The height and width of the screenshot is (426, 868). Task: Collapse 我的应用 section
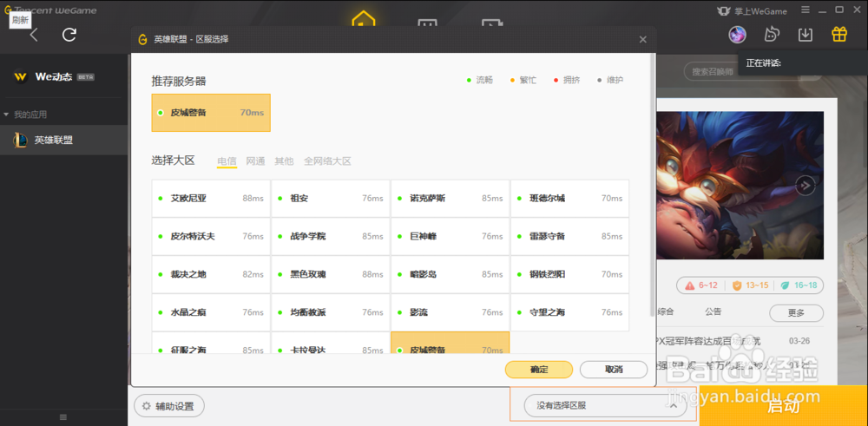point(25,115)
